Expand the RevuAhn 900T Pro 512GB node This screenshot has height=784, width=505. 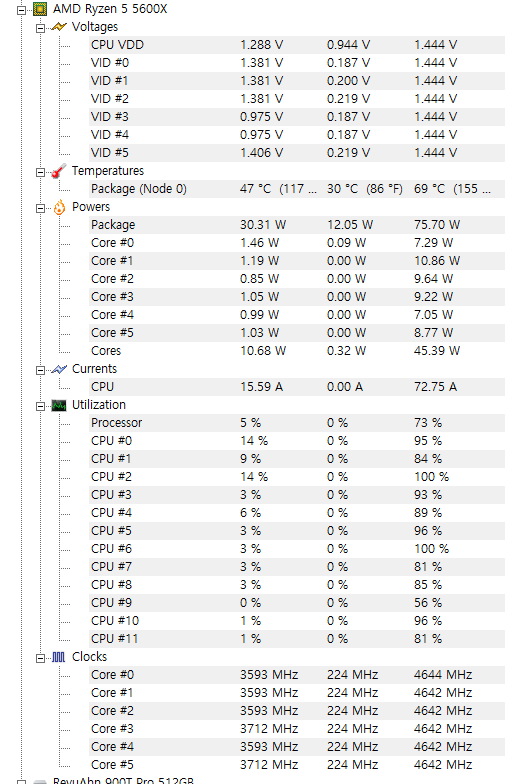[21, 782]
